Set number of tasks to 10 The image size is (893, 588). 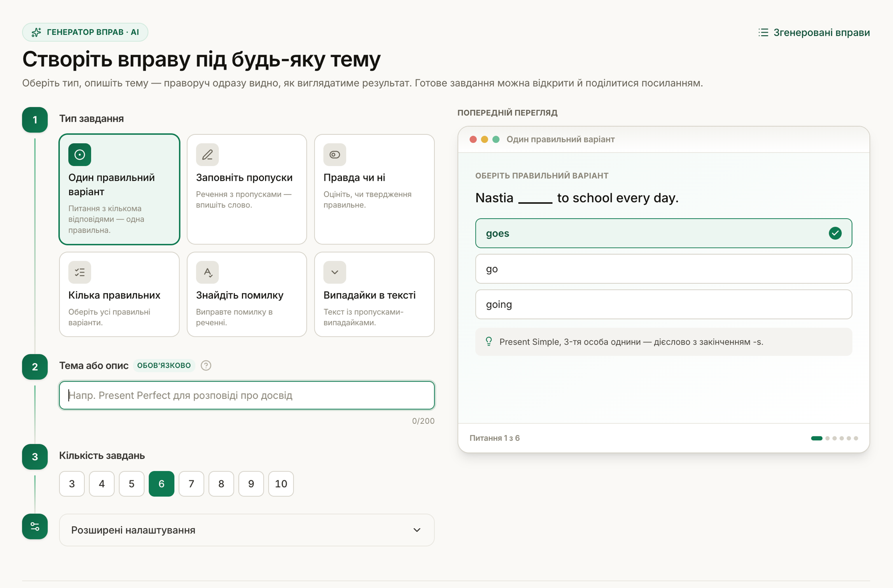[281, 484]
